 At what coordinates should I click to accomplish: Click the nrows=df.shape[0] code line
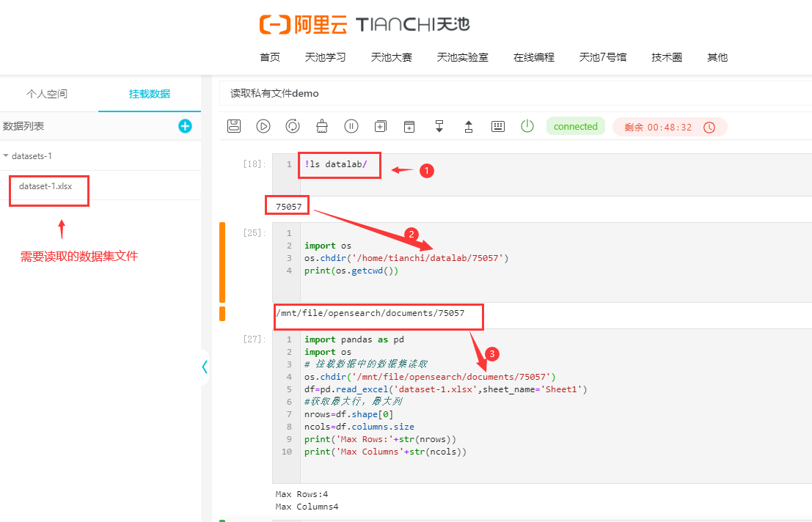349,414
